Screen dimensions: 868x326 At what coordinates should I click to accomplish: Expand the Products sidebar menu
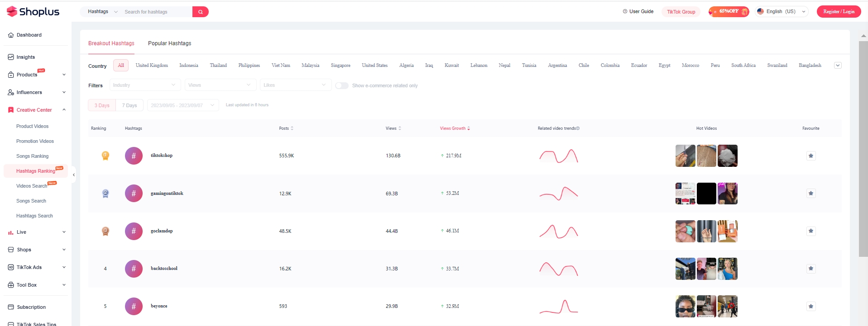64,75
